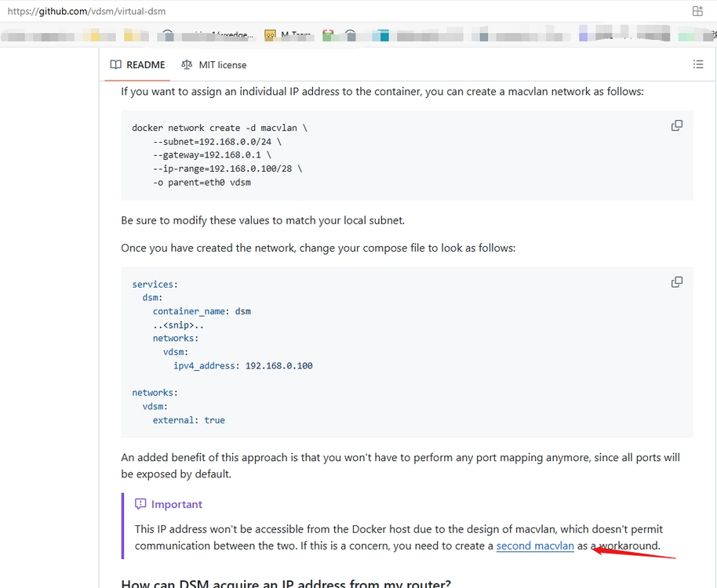The image size is (717, 588).
Task: Click the "external: true" line
Action: pos(189,420)
